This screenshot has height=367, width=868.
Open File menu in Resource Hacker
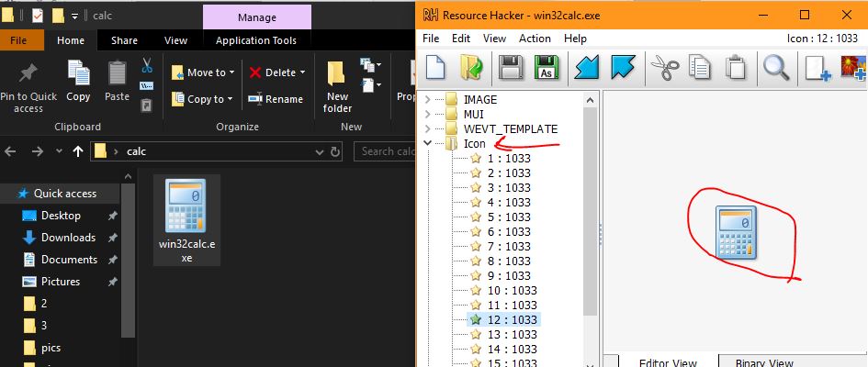point(431,39)
